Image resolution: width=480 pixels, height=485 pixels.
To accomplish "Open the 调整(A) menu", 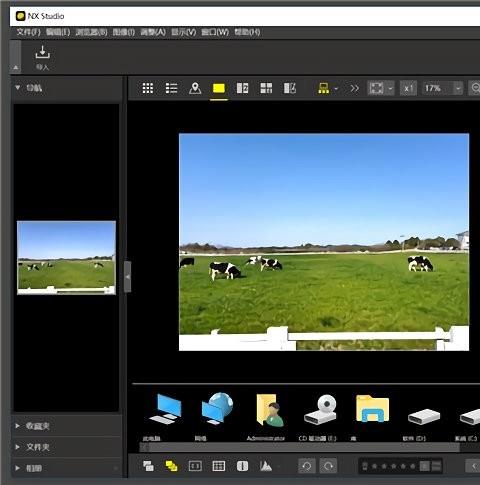I will (153, 32).
